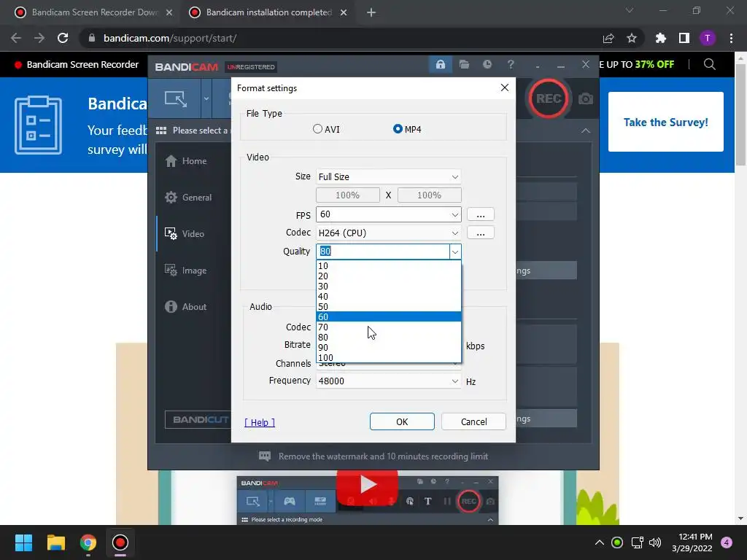The image size is (747, 560).
Task: Open File Explorer from taskbar
Action: pos(55,542)
